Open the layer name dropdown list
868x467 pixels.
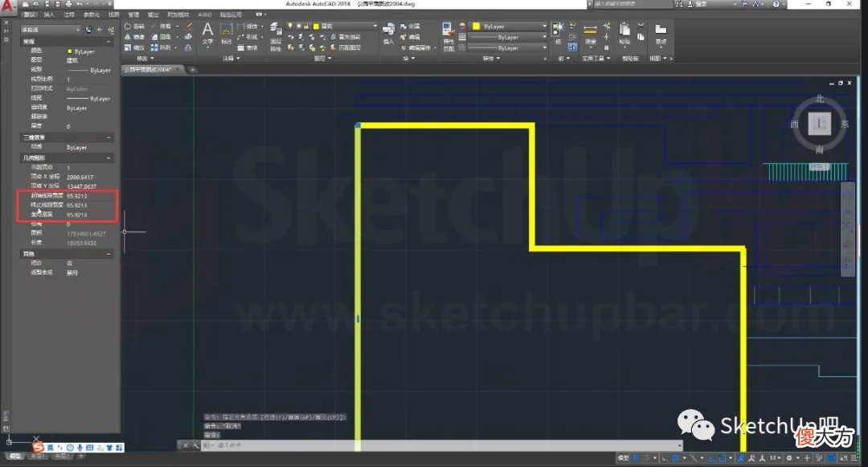[x=332, y=26]
